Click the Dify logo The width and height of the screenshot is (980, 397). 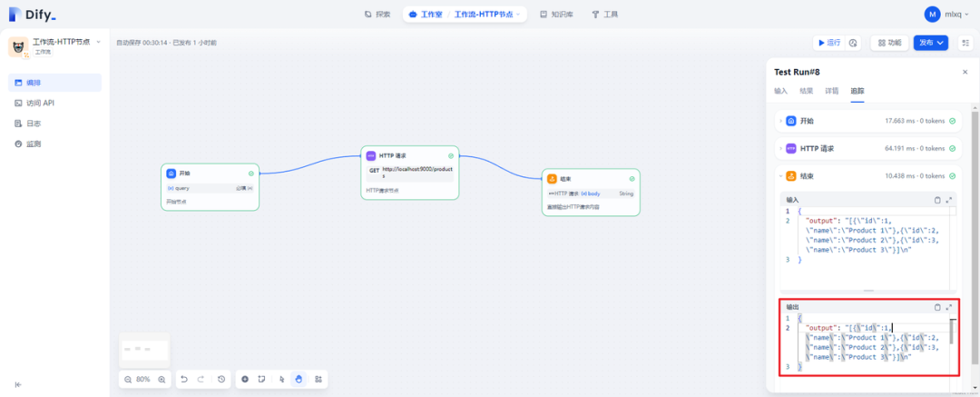point(33,15)
